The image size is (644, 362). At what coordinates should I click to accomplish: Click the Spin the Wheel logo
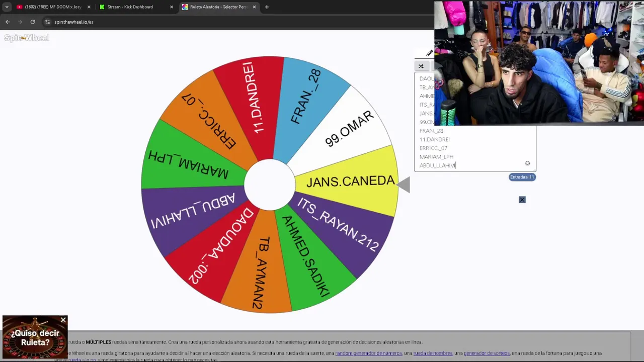(27, 38)
